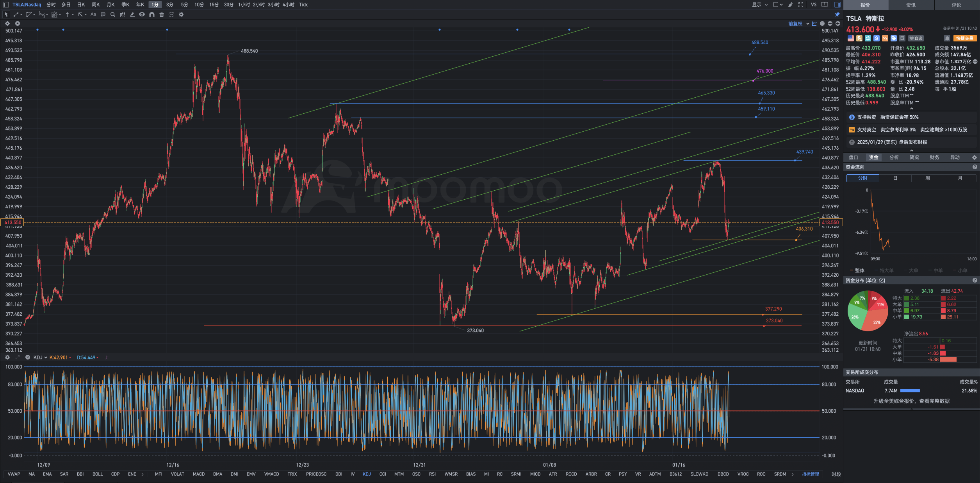Toggle 特大单 legend series

[884, 270]
